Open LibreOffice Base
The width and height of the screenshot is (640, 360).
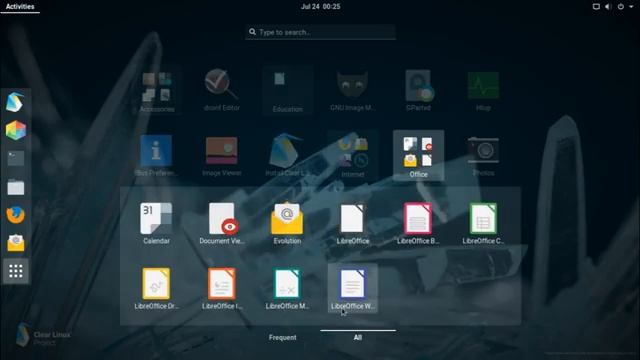(418, 224)
